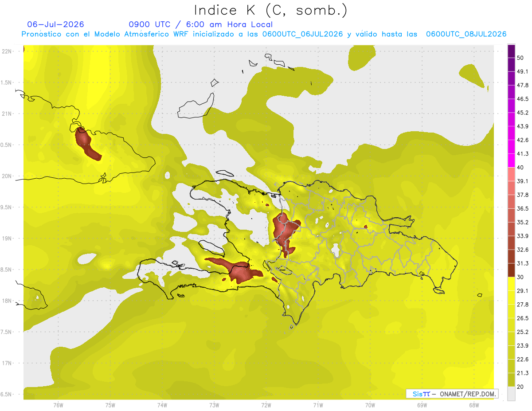Click the gray colorbar swatch below 20
The image size is (532, 411).
click(511, 393)
